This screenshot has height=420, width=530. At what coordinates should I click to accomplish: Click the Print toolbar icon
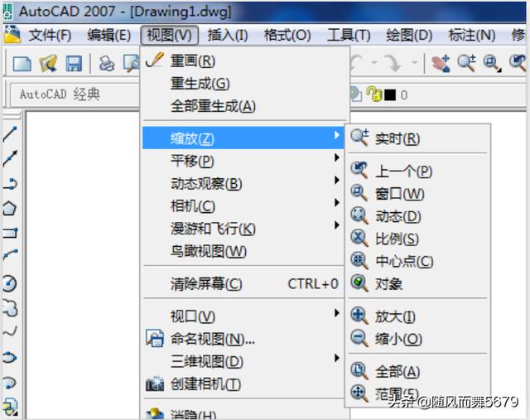tap(107, 63)
